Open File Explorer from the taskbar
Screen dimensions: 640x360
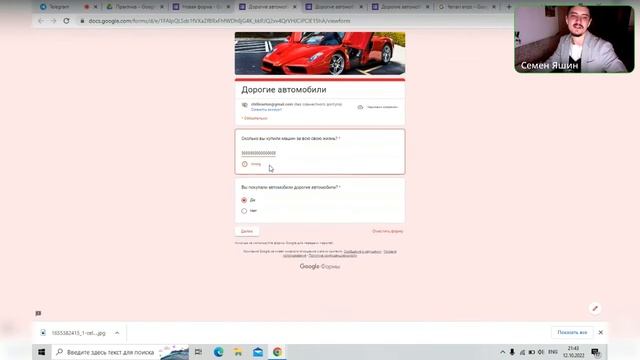(238, 352)
